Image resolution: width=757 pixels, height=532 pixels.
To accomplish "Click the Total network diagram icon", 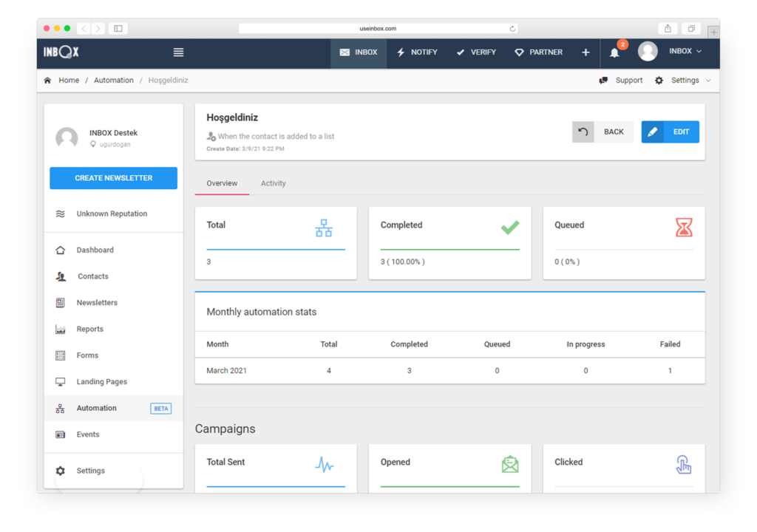I will click(x=324, y=228).
